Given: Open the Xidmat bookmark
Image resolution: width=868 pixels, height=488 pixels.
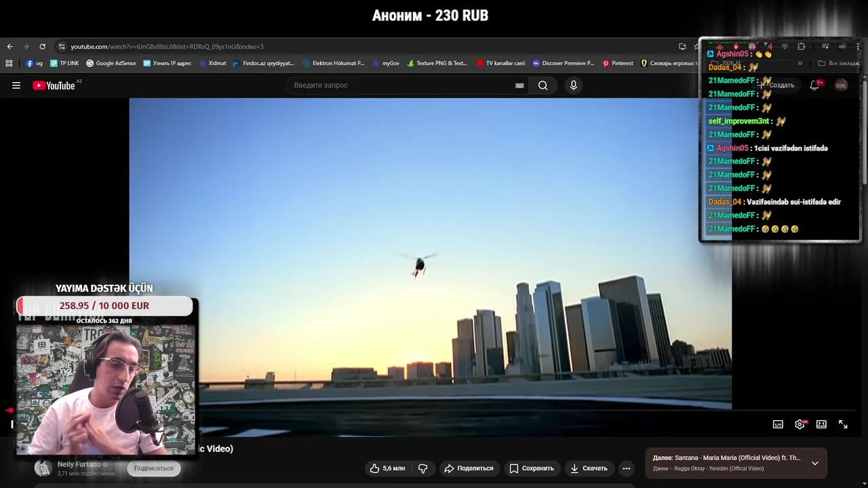Looking at the screenshot, I should click(212, 63).
